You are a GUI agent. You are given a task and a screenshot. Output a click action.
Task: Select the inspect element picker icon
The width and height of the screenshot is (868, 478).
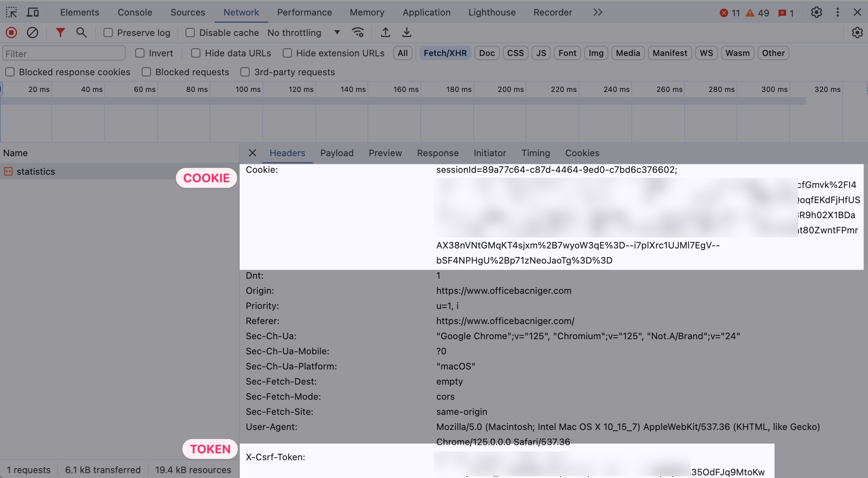[x=11, y=12]
